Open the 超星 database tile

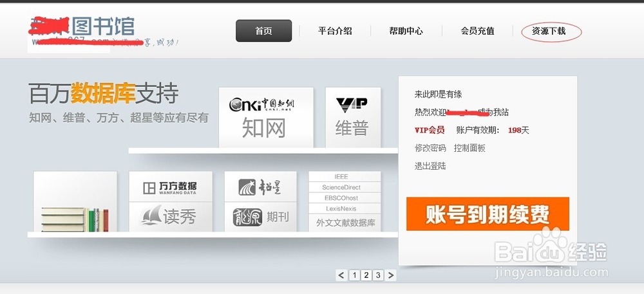coord(260,187)
